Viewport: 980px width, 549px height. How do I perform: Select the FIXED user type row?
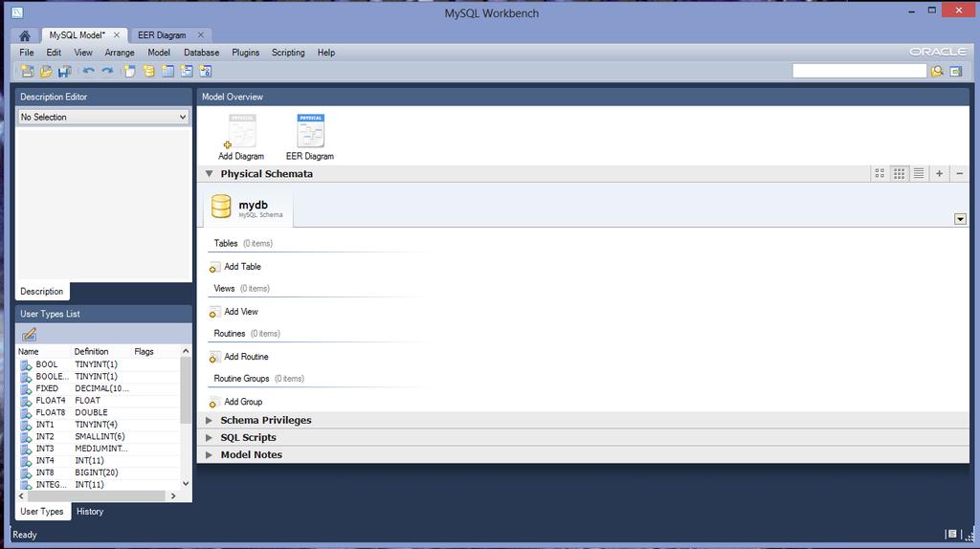click(99, 388)
